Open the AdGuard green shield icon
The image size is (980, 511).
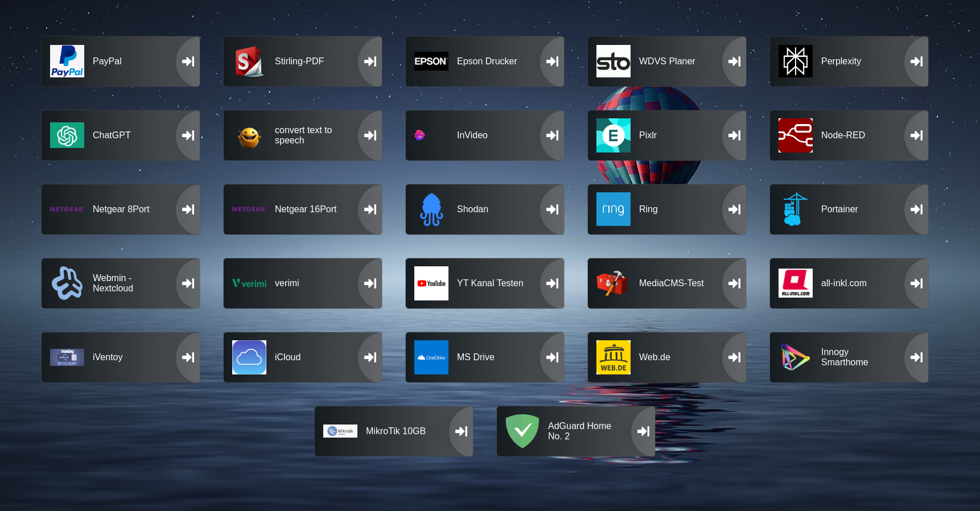pos(522,431)
